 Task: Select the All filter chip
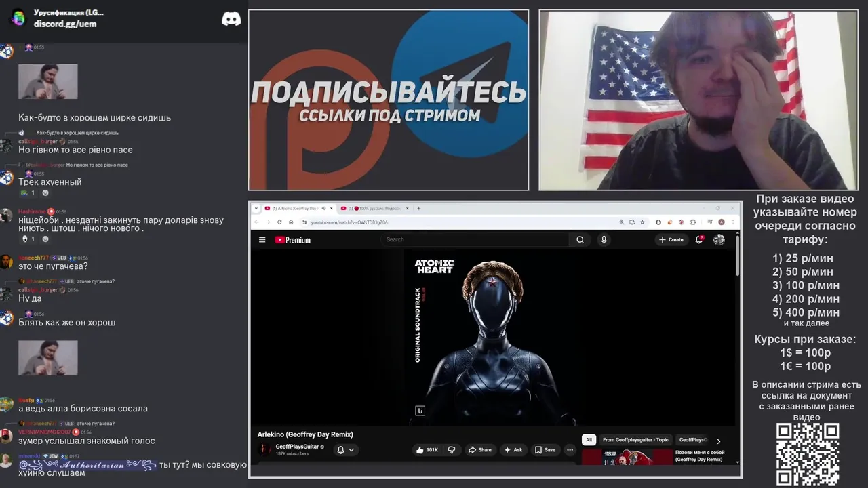[589, 440]
